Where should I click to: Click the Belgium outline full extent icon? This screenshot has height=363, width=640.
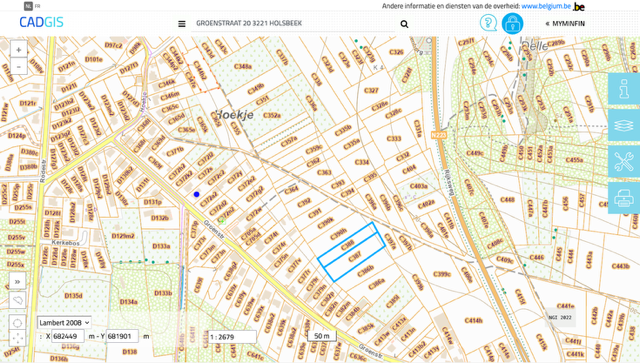pos(18,301)
